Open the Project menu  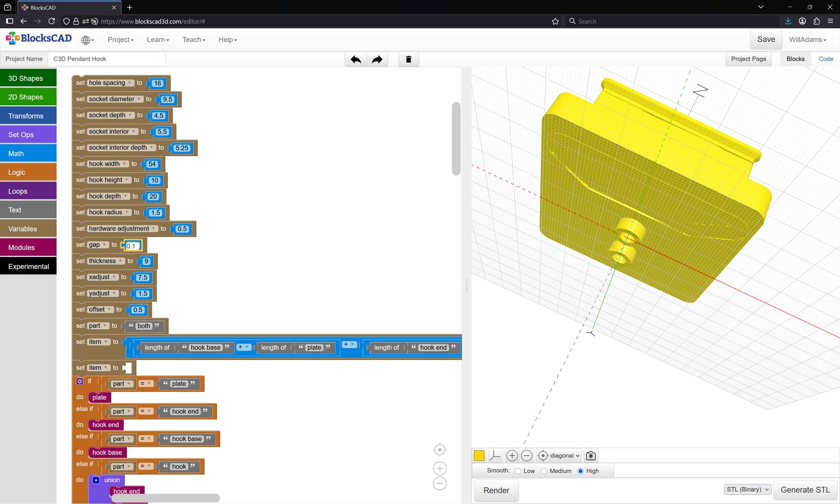pyautogui.click(x=120, y=40)
